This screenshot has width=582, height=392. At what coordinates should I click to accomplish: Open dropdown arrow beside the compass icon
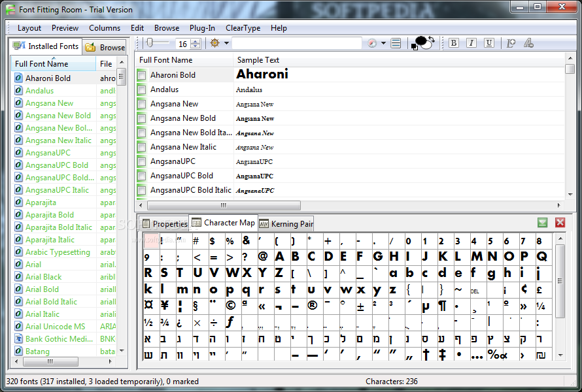383,43
